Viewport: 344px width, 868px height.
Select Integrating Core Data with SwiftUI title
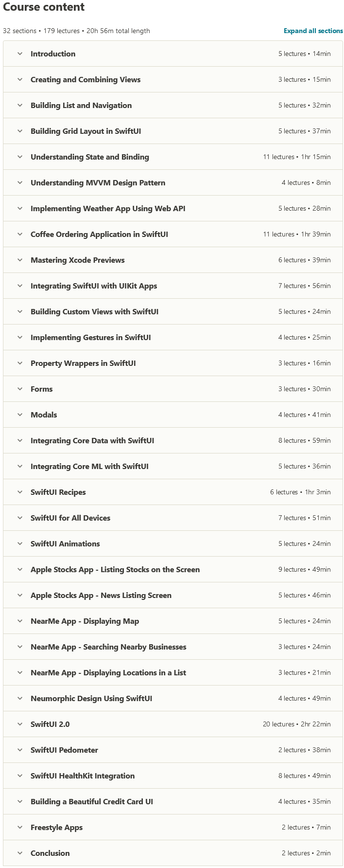tap(92, 441)
